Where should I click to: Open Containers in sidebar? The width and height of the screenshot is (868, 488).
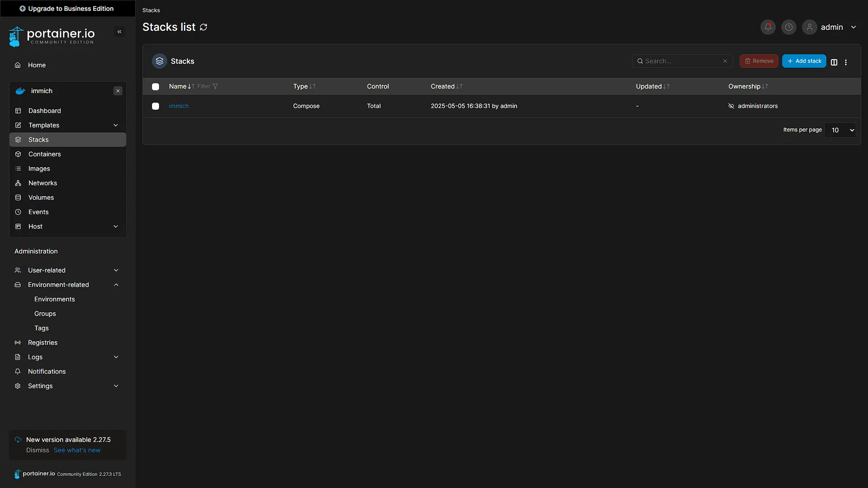(68, 154)
